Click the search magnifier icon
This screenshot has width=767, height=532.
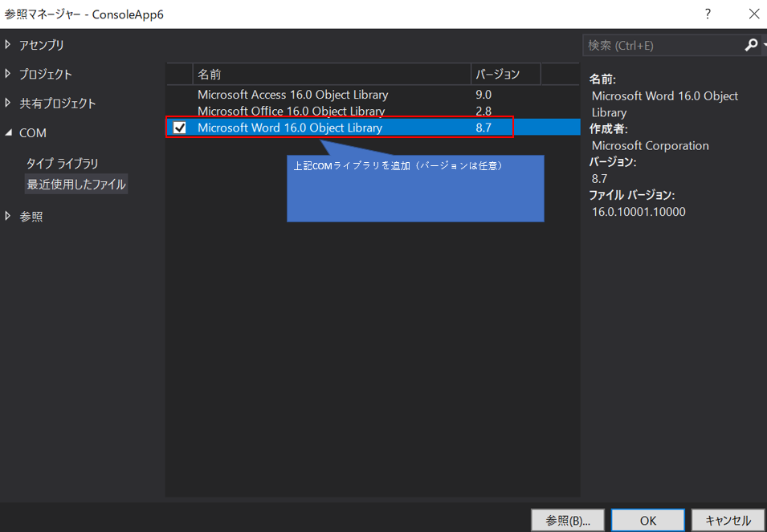coord(751,46)
